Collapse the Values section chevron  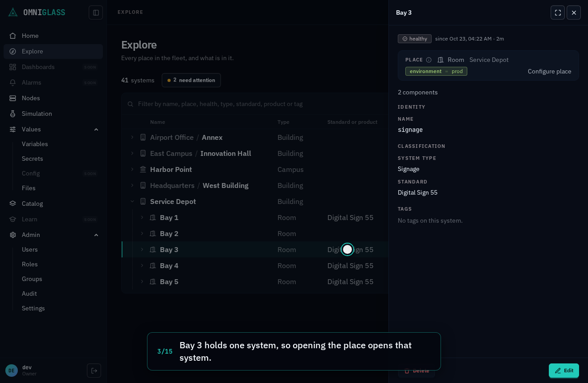(96, 129)
